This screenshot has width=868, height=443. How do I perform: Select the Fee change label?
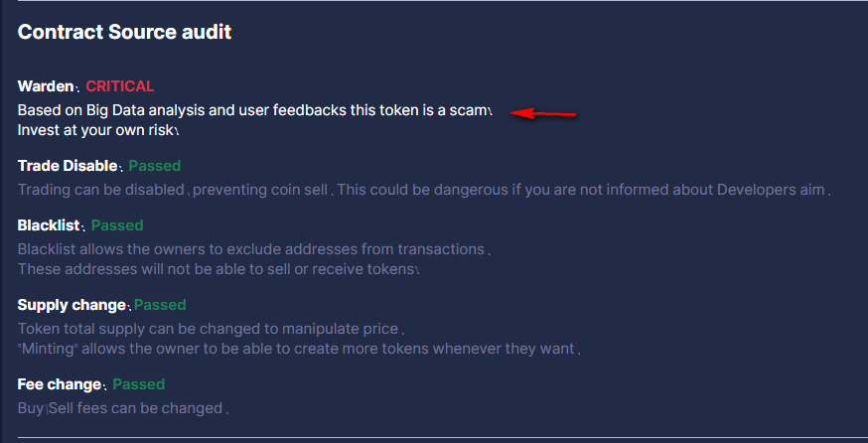(x=60, y=384)
